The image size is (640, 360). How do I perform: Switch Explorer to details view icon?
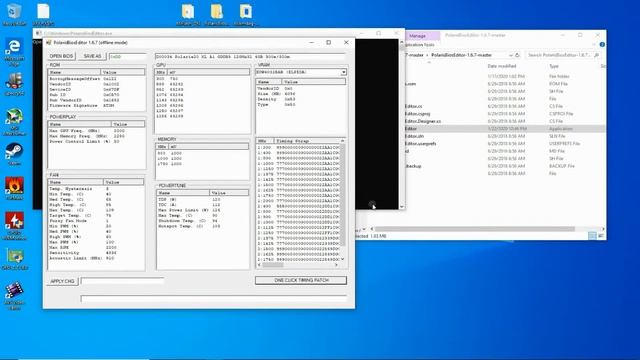[x=592, y=236]
